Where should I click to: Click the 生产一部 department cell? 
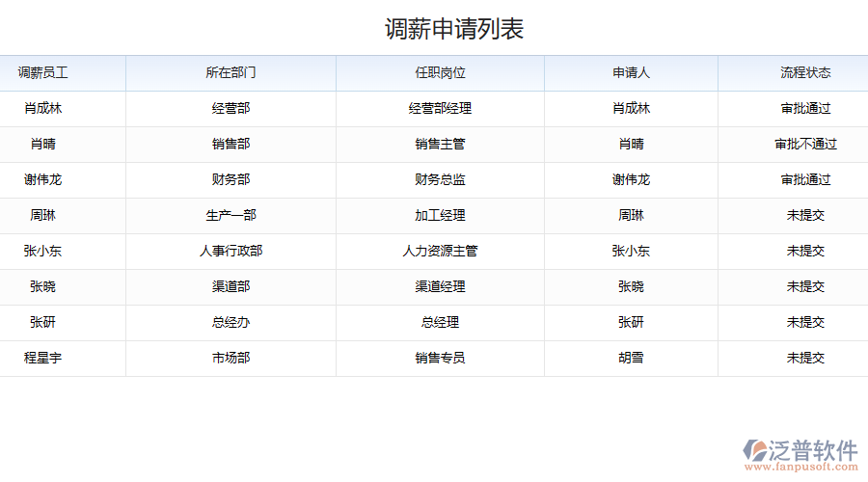coord(231,215)
